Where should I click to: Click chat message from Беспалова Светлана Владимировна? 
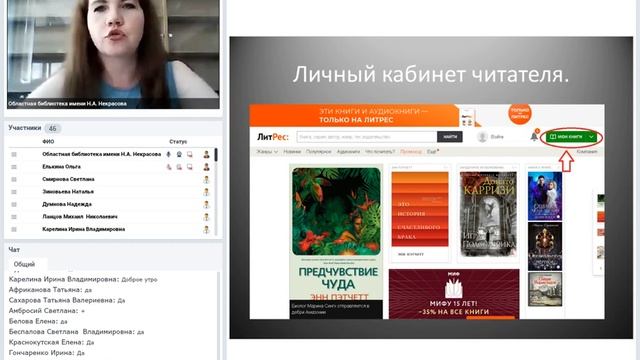(x=76, y=332)
